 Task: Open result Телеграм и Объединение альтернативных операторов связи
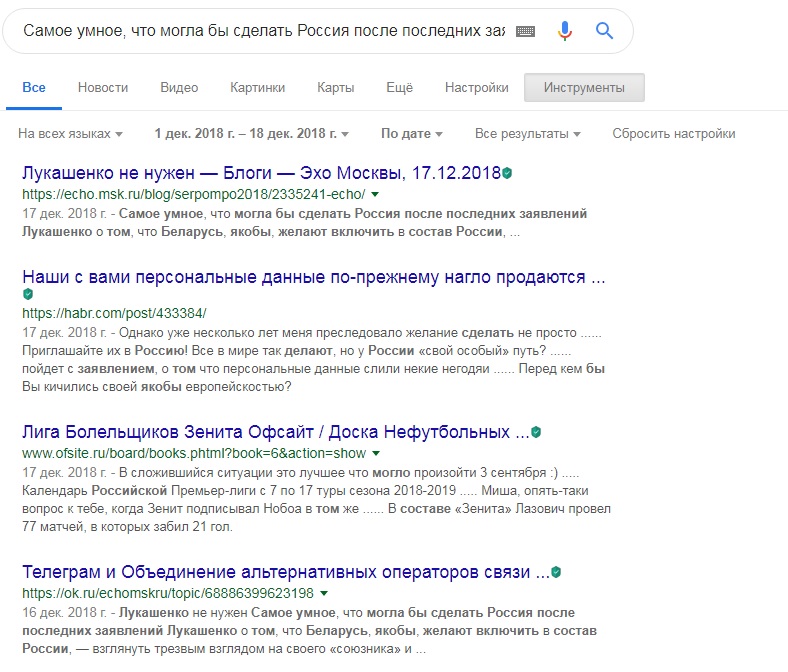pos(286,572)
